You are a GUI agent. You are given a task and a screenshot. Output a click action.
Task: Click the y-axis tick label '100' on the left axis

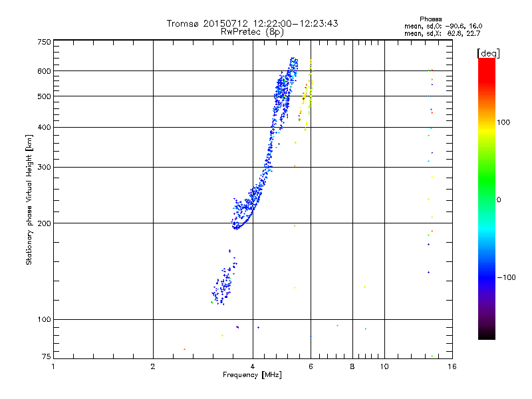(44, 319)
